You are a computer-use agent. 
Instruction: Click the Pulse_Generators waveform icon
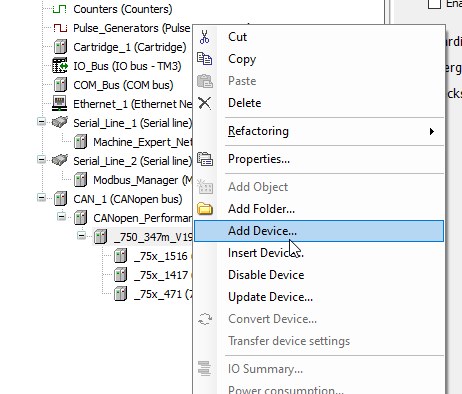[60, 28]
